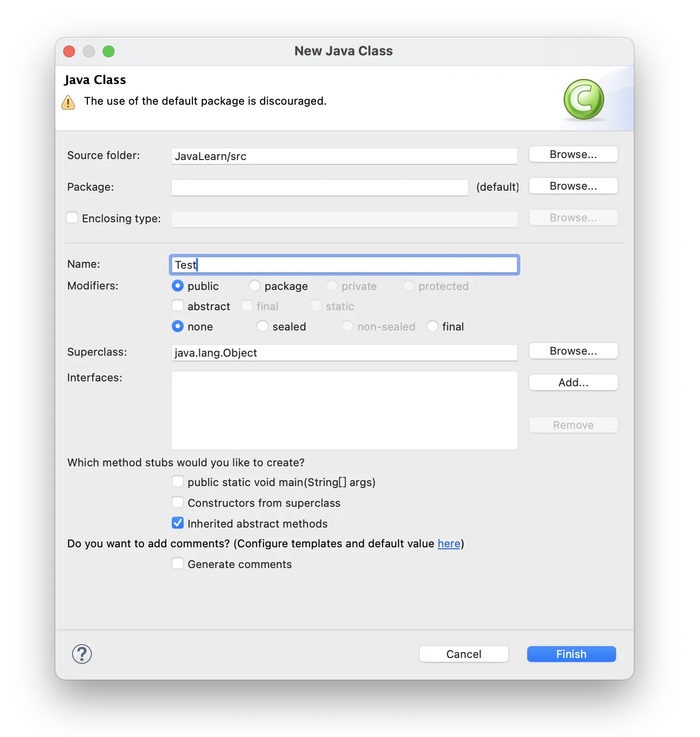Open comment templates via 'here' link
Screen dimensions: 700x737
449,544
